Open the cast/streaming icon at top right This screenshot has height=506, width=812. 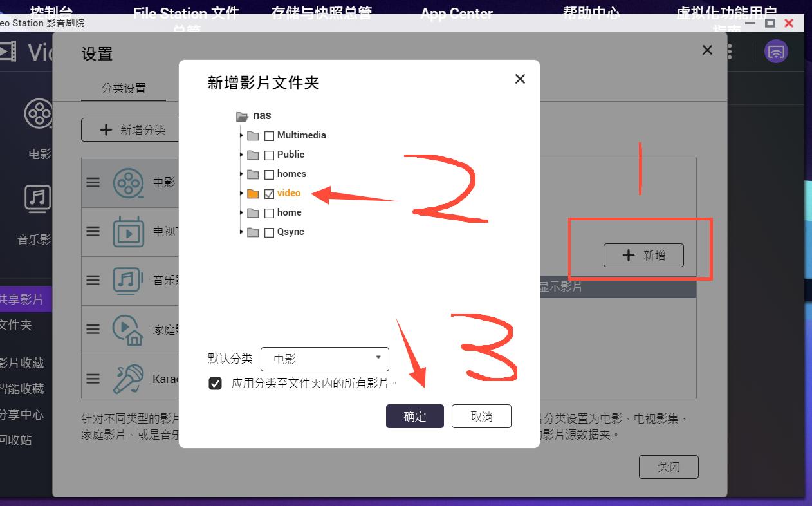[x=775, y=51]
